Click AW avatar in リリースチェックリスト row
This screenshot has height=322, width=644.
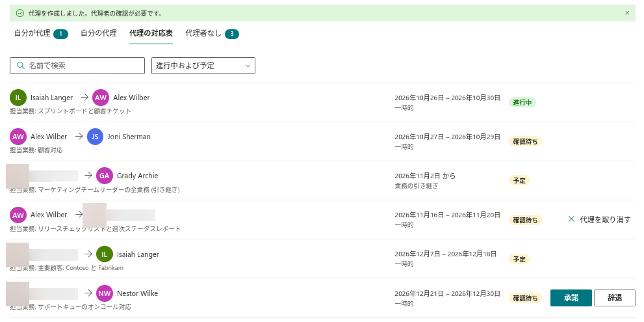(18, 215)
